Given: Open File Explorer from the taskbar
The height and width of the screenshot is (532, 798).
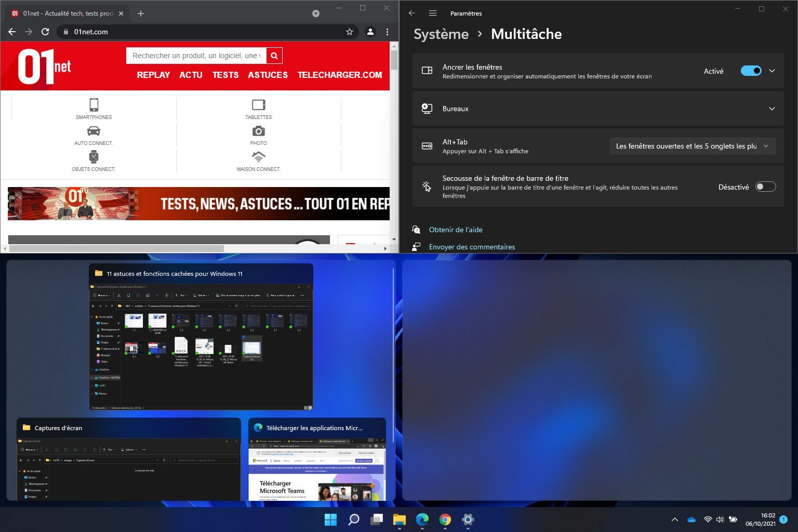Looking at the screenshot, I should coord(399,520).
